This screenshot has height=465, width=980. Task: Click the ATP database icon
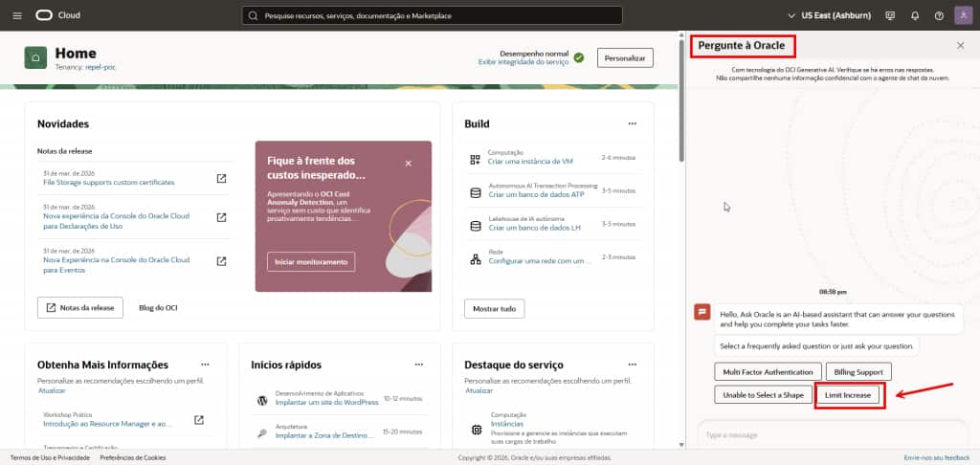[475, 193]
